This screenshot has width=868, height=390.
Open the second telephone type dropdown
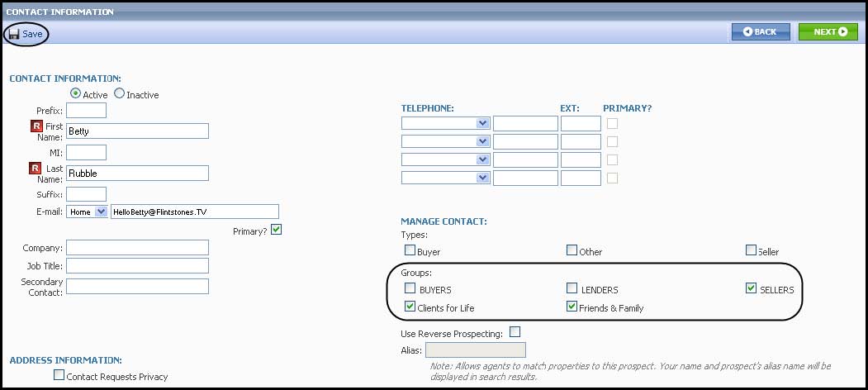point(446,142)
